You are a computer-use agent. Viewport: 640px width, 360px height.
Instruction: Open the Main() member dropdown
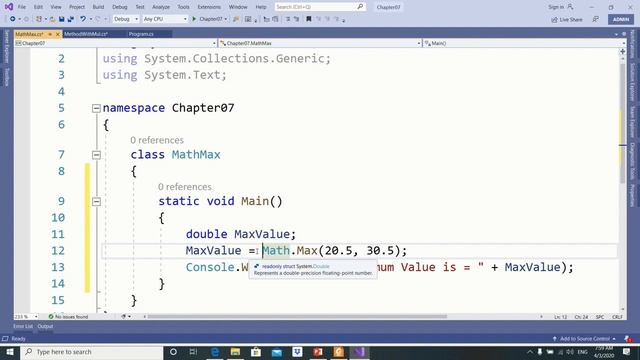(525, 43)
